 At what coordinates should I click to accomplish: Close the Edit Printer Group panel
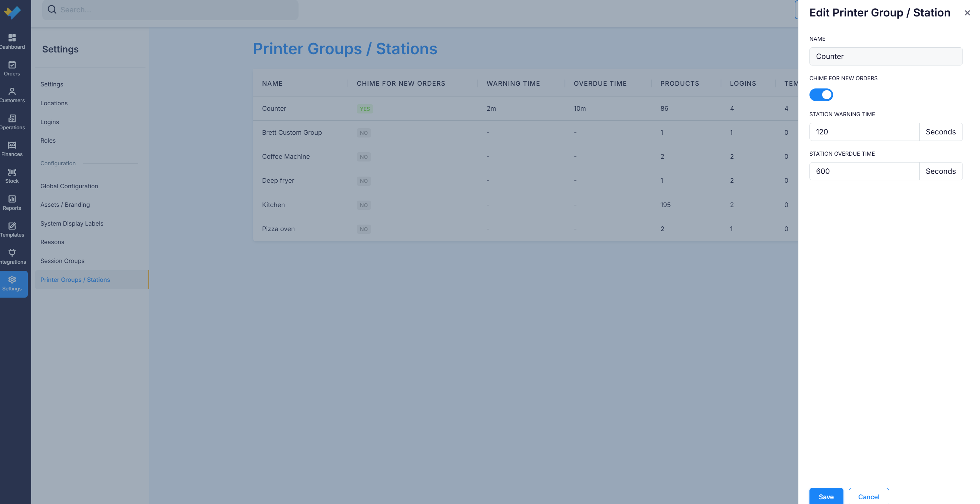[x=967, y=13]
